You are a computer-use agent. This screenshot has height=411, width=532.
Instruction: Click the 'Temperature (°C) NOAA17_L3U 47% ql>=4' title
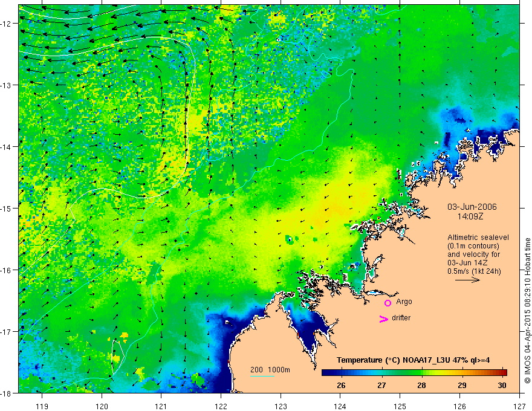tap(413, 360)
